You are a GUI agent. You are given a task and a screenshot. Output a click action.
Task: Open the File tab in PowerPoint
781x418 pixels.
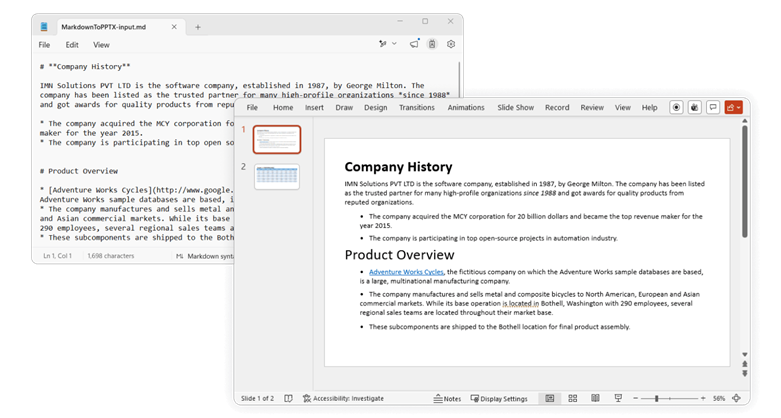(x=253, y=108)
